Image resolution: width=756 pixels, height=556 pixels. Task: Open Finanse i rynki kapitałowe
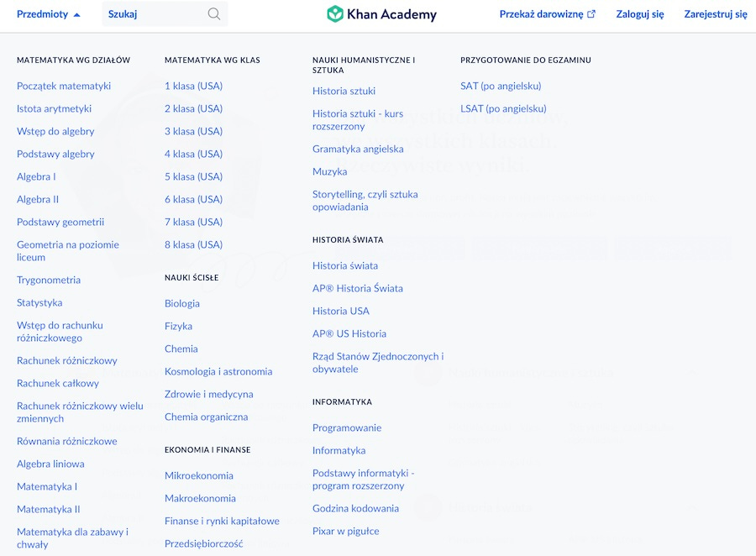222,521
